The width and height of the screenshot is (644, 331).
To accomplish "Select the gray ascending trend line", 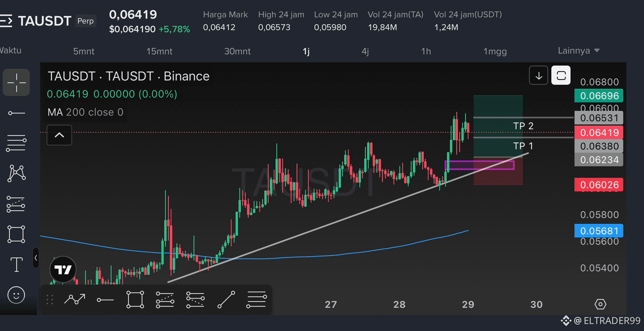I will 347,217.
